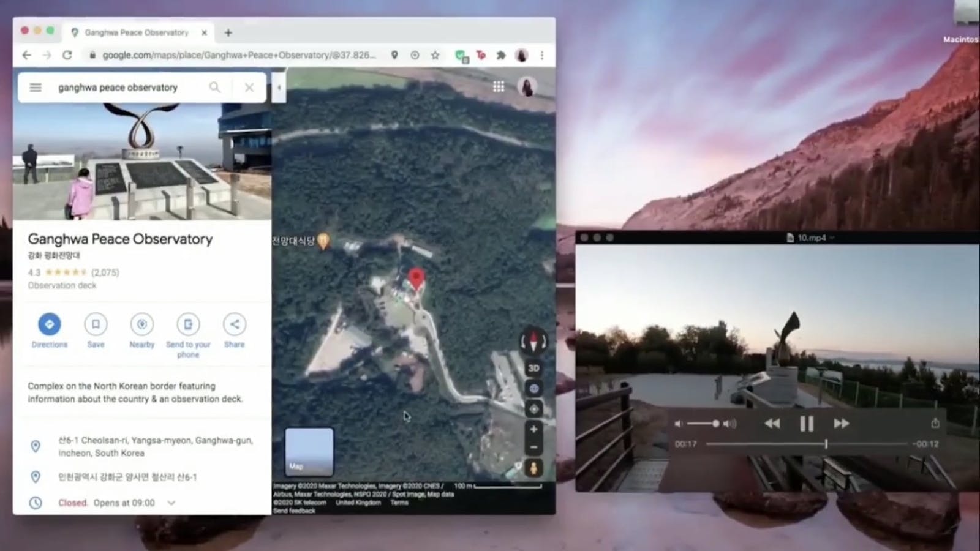The image size is (980, 551).
Task: Open the Google apps grid
Action: point(499,87)
